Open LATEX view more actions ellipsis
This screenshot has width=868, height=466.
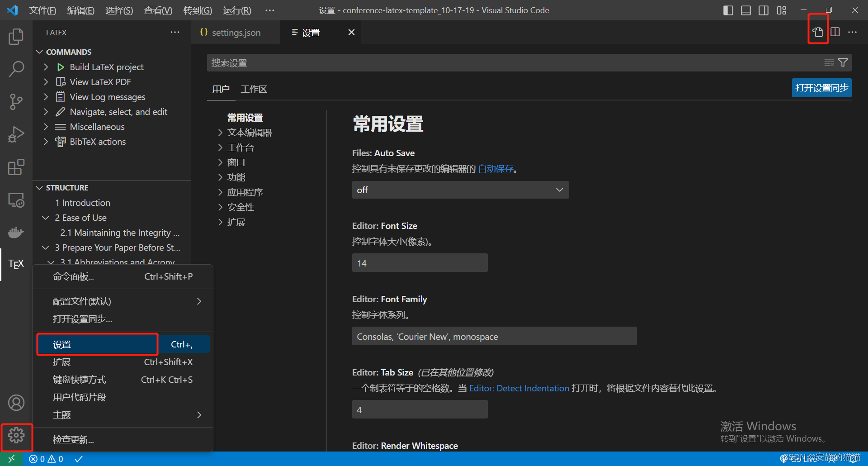coord(175,32)
